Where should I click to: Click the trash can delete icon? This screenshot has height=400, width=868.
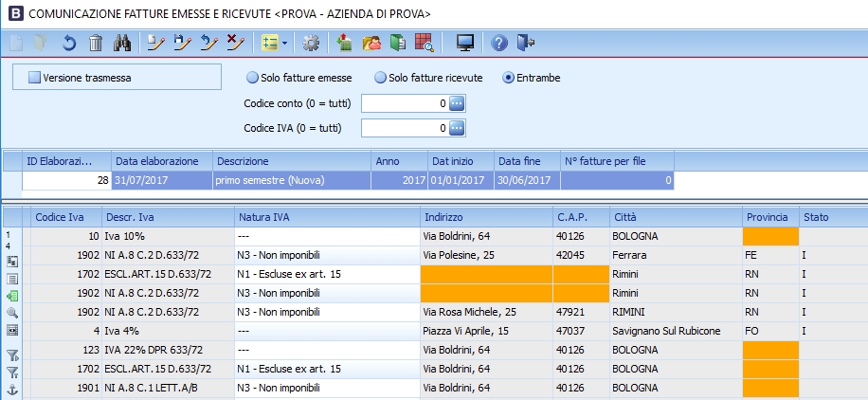(97, 43)
